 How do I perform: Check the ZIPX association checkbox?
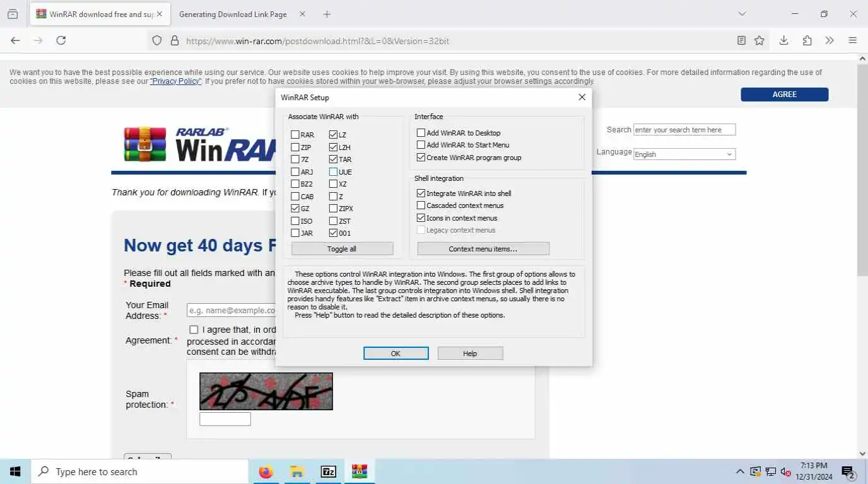(333, 209)
